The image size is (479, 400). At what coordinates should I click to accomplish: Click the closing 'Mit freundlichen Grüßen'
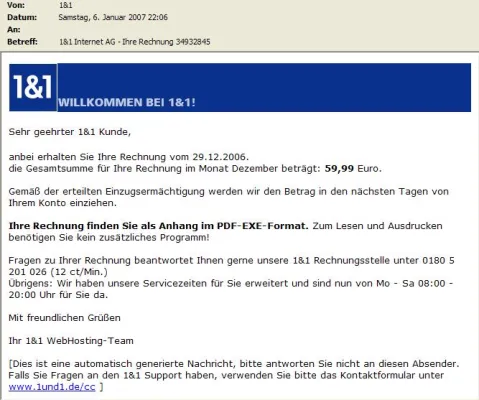[x=65, y=318]
